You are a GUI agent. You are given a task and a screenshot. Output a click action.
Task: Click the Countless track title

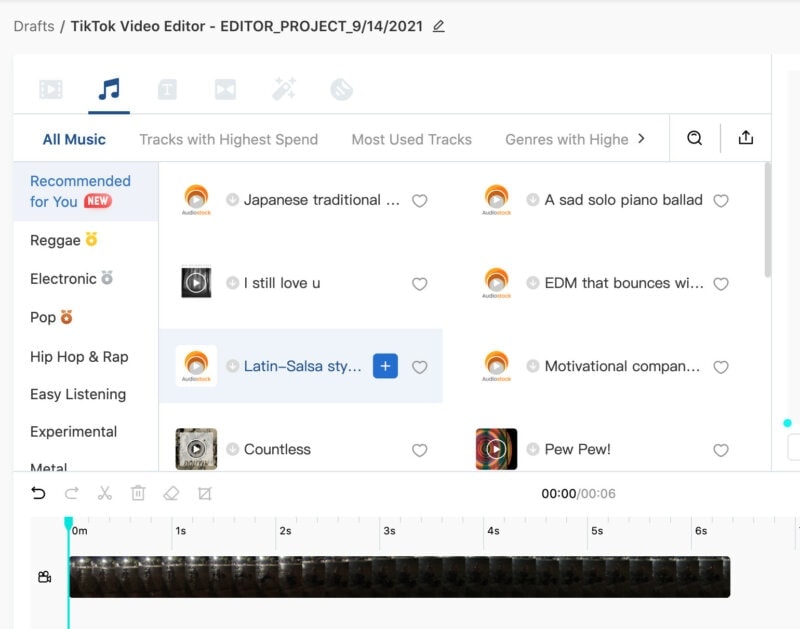point(277,449)
